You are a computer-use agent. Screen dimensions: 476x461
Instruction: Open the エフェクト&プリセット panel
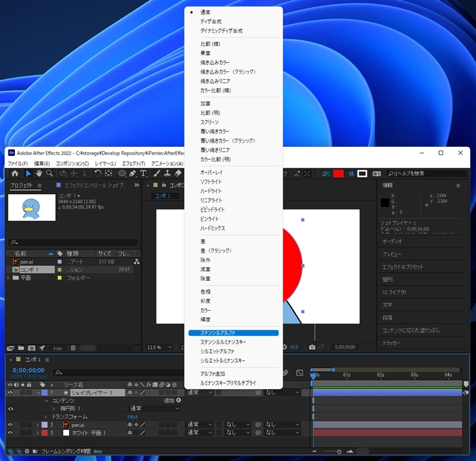403,266
